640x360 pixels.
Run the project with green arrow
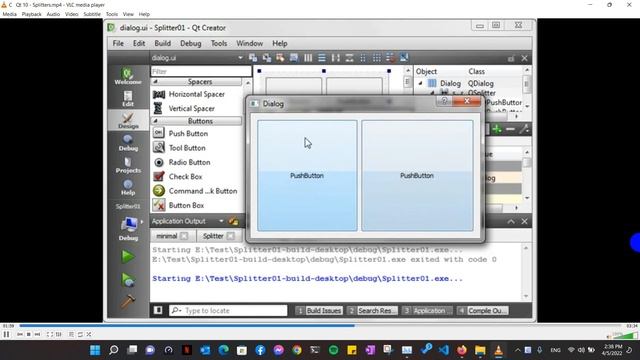[128, 257]
